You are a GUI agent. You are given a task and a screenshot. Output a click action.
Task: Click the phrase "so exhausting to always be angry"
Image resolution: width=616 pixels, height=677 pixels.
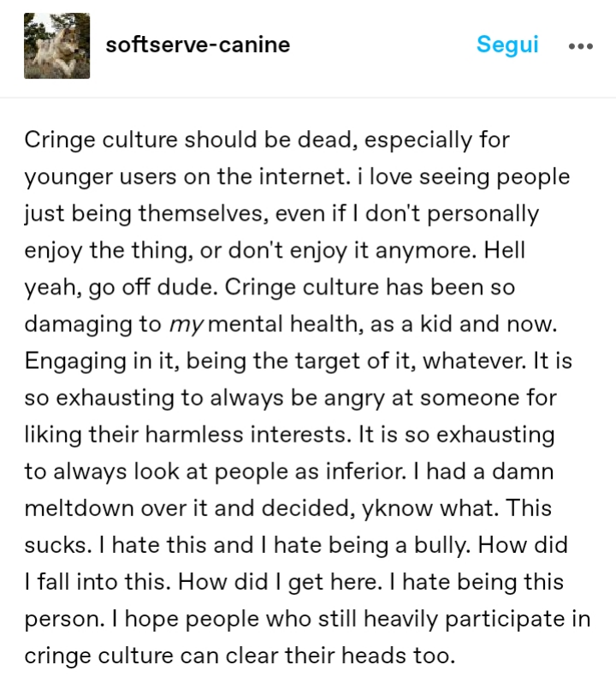204,398
